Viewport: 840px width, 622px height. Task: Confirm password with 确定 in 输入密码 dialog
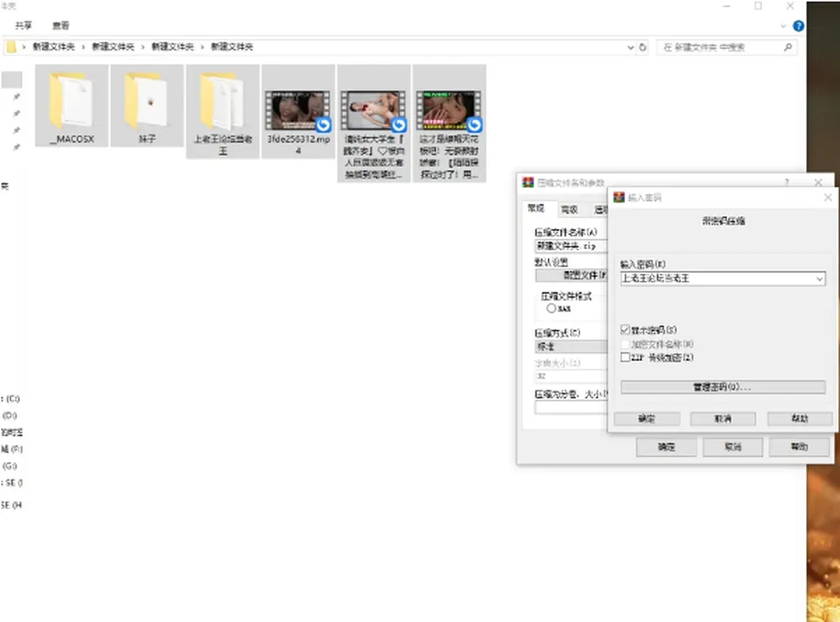[647, 418]
